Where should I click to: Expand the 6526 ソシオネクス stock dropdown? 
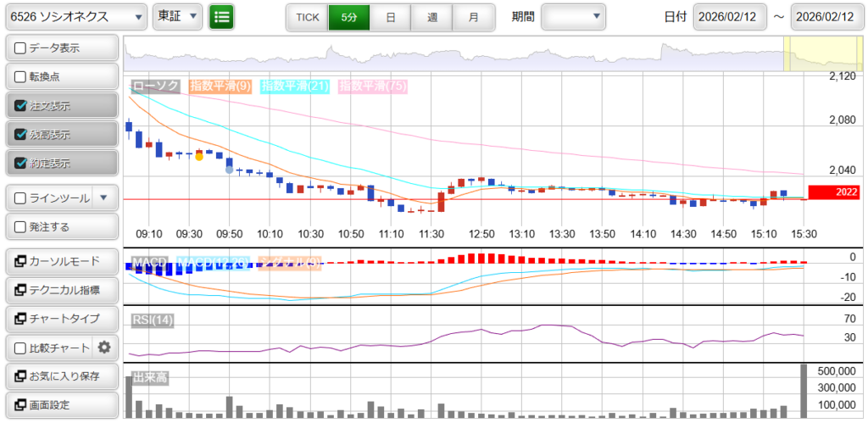pyautogui.click(x=75, y=17)
